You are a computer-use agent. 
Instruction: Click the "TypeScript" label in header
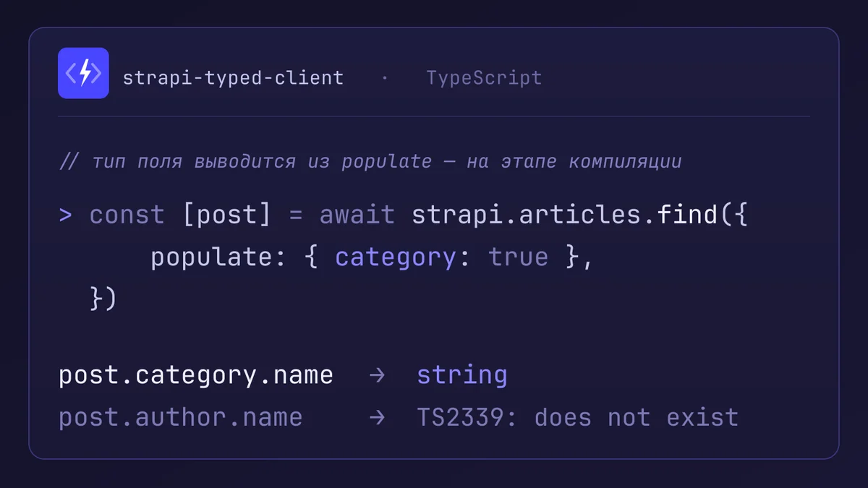[x=484, y=78]
